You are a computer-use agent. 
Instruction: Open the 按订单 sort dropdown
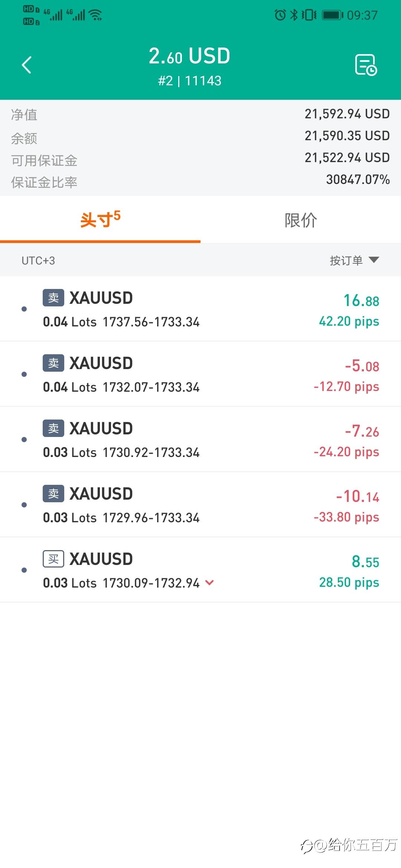pyautogui.click(x=346, y=260)
